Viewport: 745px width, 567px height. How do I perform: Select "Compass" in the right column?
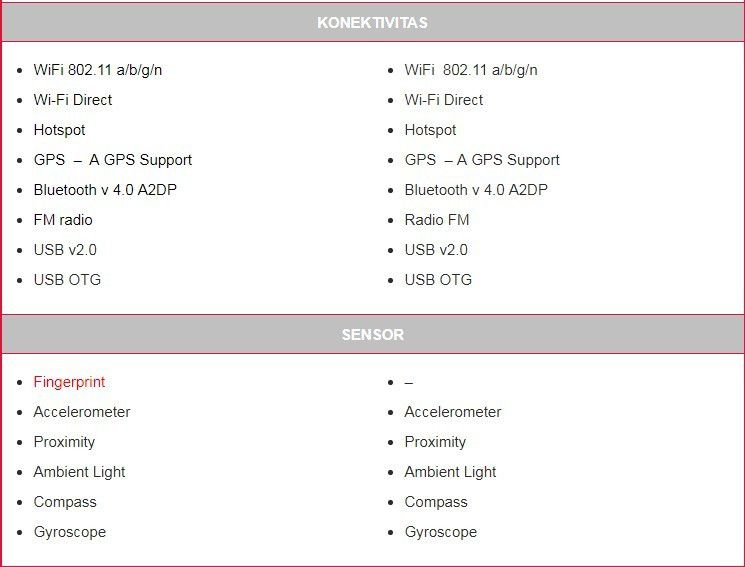(436, 502)
